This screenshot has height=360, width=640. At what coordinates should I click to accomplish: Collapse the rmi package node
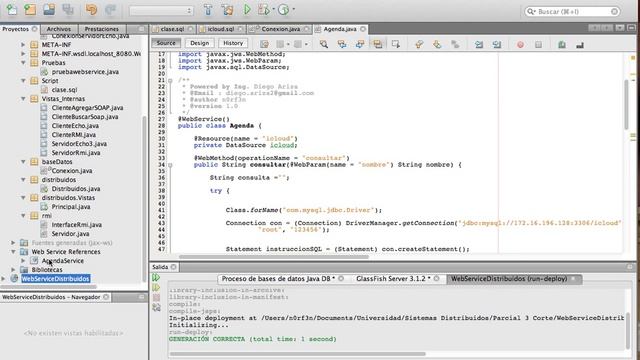(x=23, y=216)
